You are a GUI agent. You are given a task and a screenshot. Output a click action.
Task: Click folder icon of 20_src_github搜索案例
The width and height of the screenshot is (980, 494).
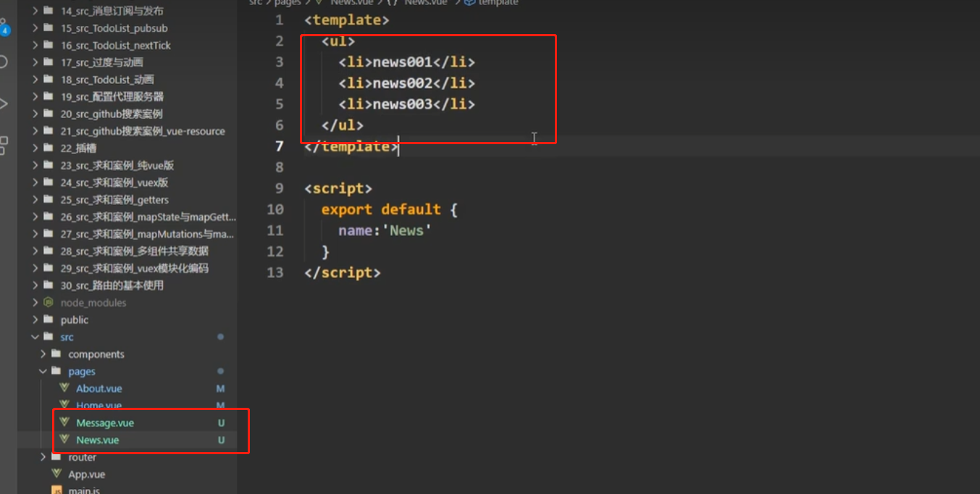[49, 114]
